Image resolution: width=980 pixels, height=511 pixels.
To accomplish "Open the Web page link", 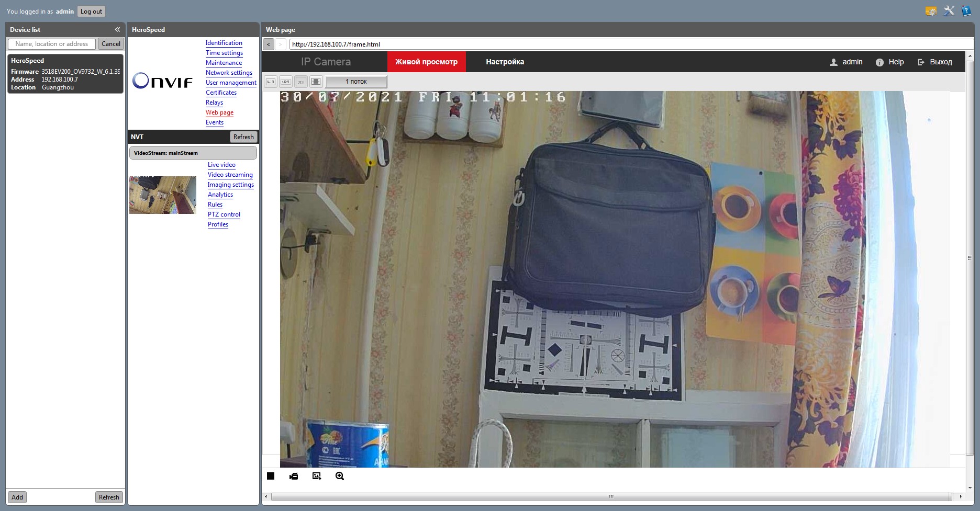I will (219, 112).
